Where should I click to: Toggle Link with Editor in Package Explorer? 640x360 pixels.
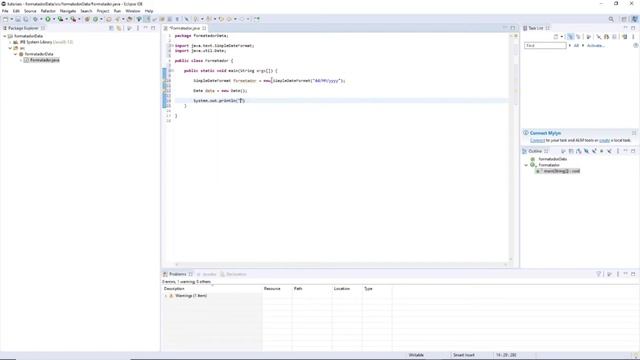[x=119, y=28]
